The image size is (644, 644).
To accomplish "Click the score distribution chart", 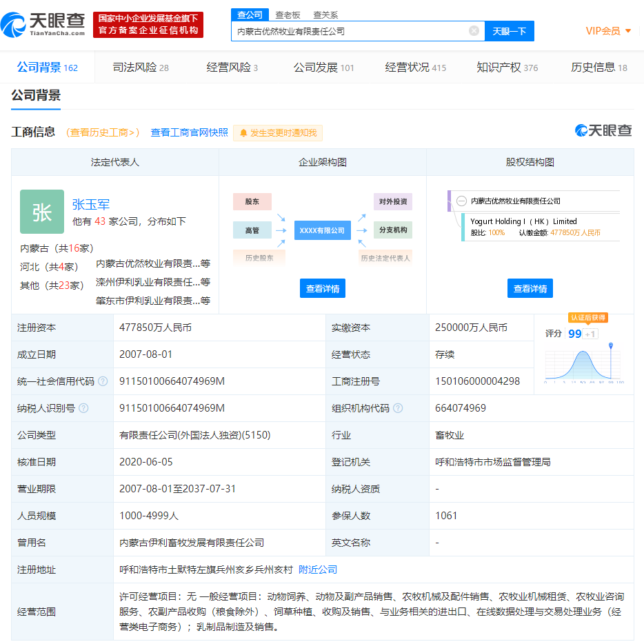I will click(x=583, y=363).
